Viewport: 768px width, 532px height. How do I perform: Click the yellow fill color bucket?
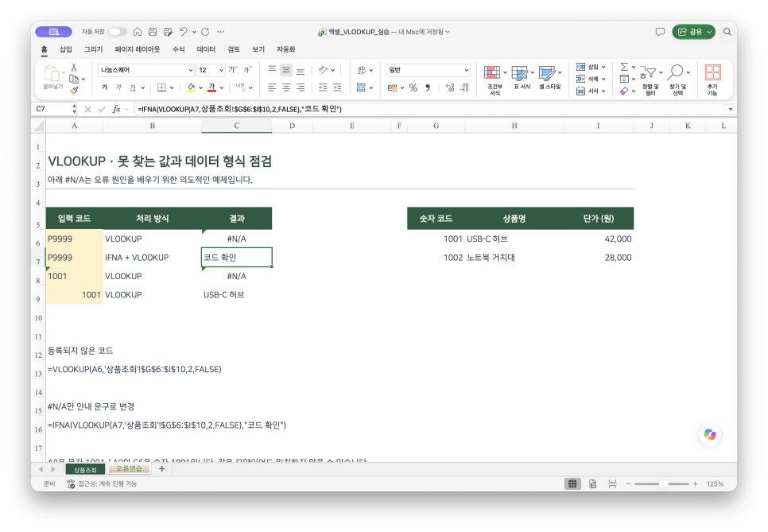coord(191,87)
